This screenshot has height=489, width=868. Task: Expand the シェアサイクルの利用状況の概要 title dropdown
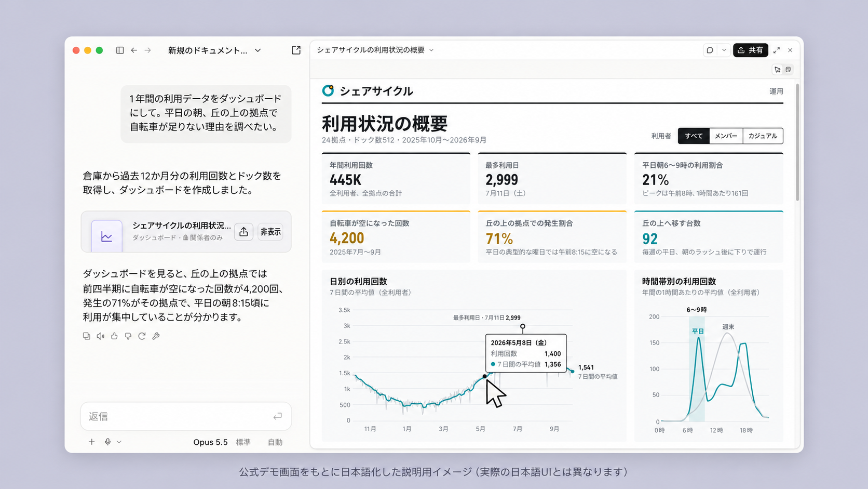[x=375, y=50]
